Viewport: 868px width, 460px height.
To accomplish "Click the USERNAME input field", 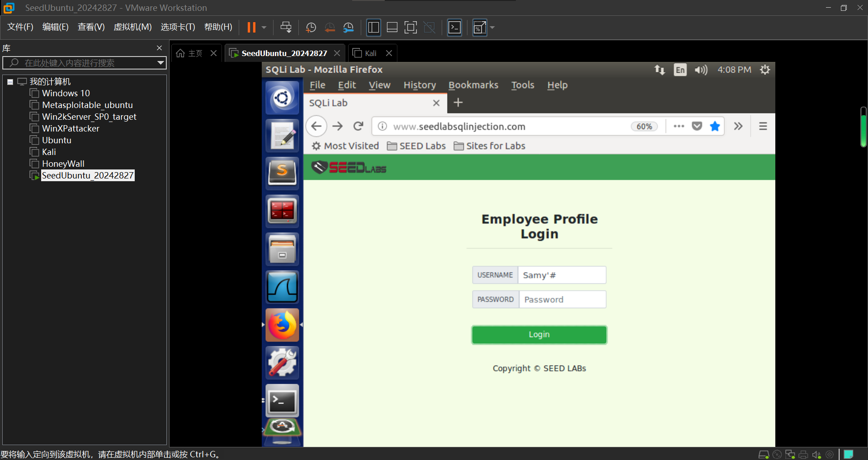I will [x=562, y=275].
